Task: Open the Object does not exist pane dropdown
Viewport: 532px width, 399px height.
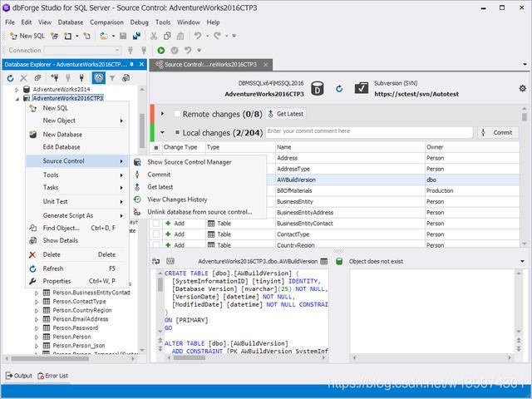Action: [522, 261]
